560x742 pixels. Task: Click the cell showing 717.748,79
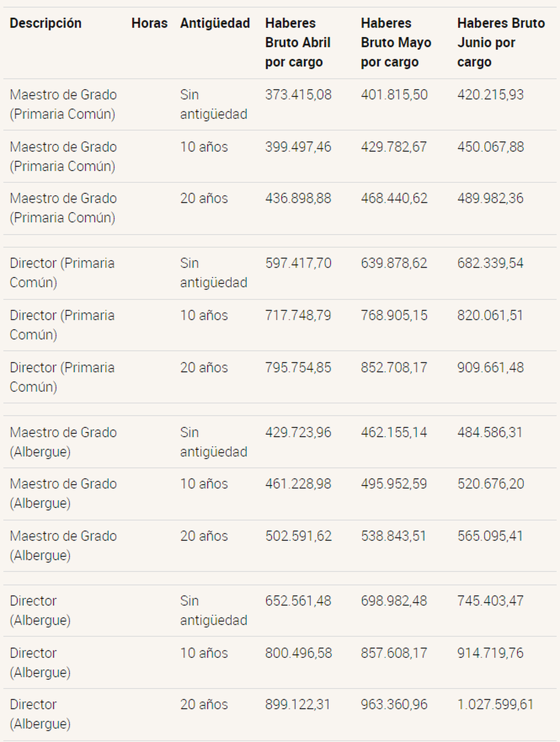(x=298, y=315)
